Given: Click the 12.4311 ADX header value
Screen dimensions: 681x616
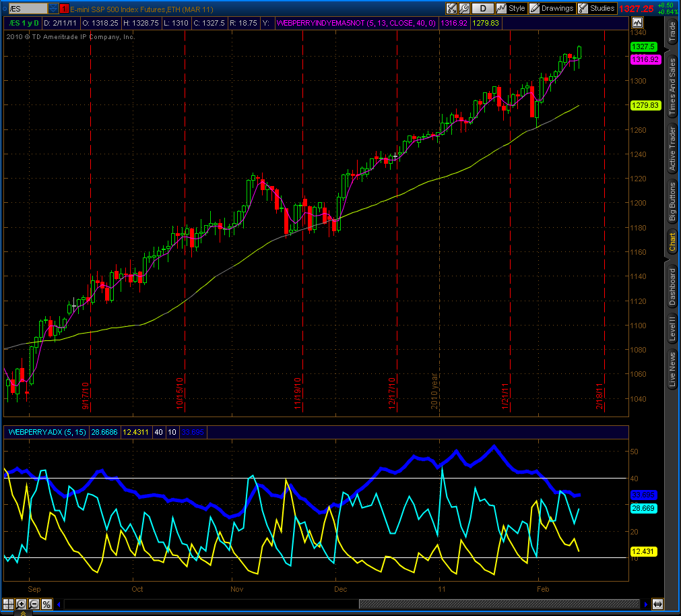Looking at the screenshot, I should click(x=135, y=432).
